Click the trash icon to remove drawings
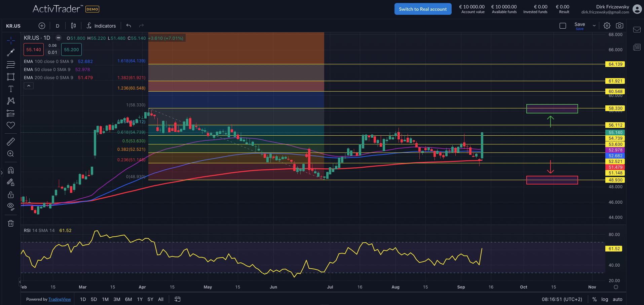The width and height of the screenshot is (644, 305). [11, 223]
